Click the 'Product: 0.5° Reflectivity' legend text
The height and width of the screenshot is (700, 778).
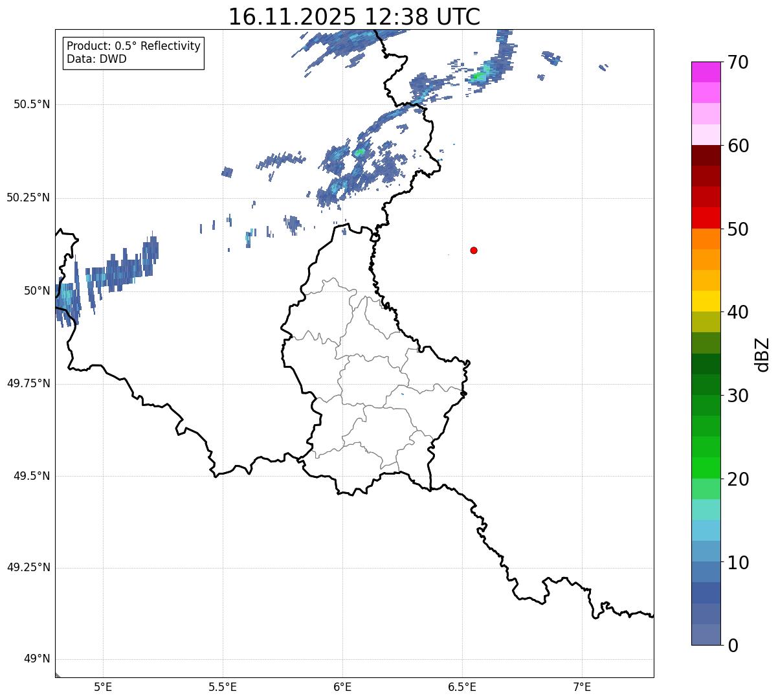(133, 47)
